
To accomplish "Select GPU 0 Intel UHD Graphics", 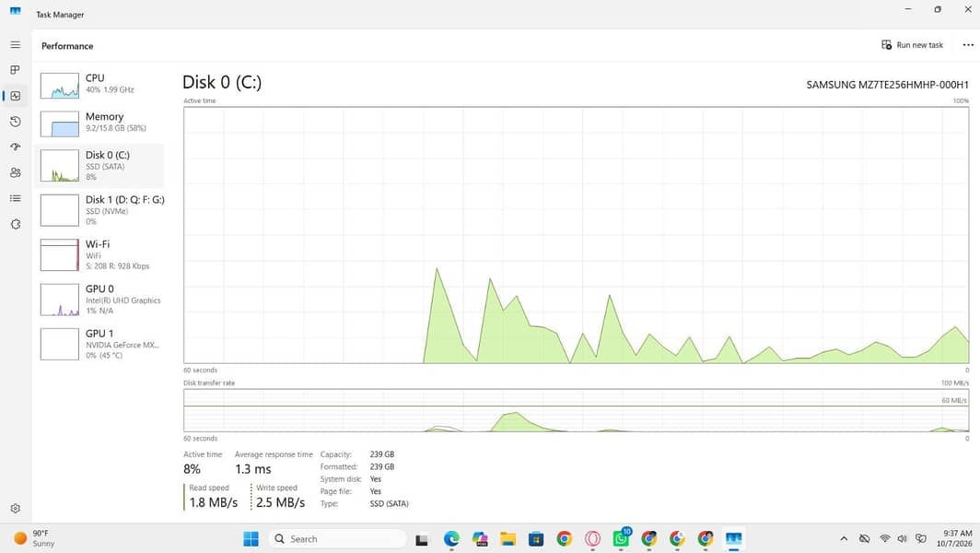I will click(x=100, y=299).
